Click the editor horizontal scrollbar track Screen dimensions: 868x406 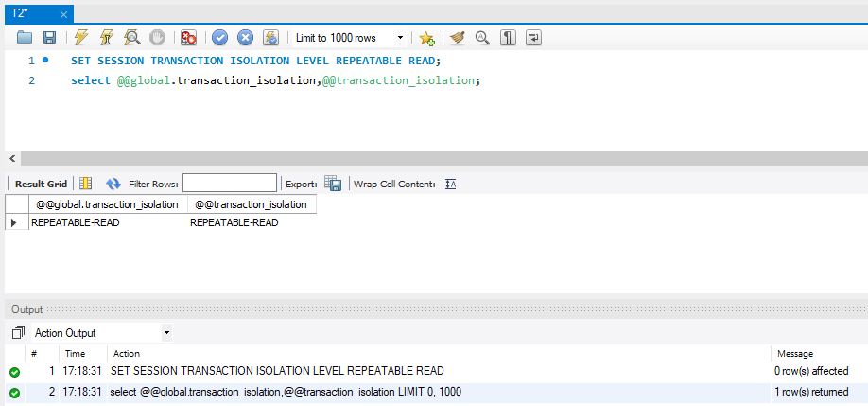(x=444, y=159)
